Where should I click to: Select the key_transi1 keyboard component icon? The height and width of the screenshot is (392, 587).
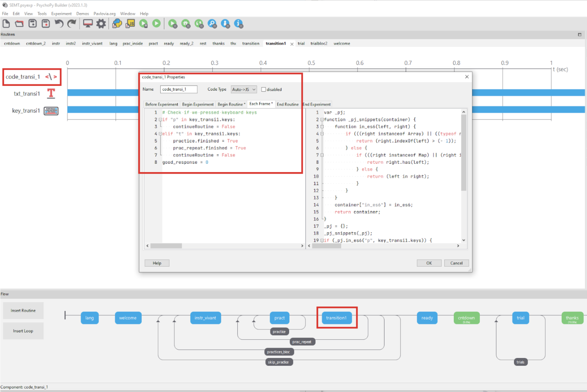[x=51, y=111]
